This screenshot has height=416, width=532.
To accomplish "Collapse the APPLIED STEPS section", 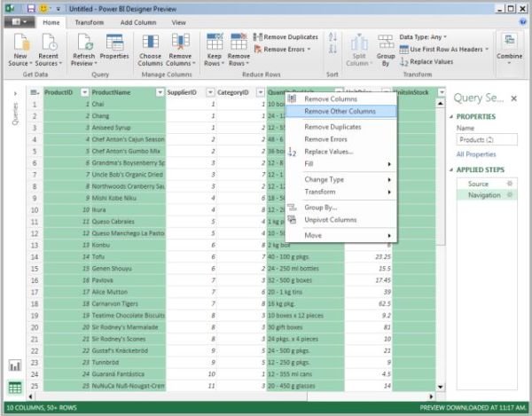I will click(451, 169).
